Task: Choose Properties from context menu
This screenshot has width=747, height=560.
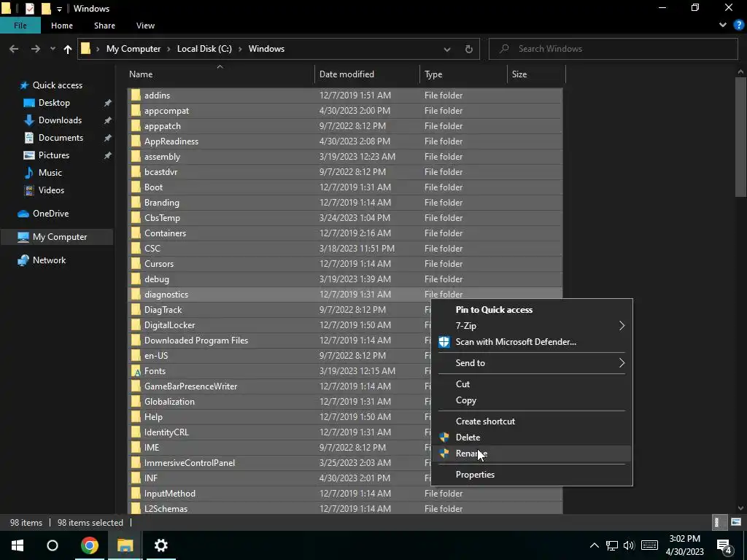Action: click(x=532, y=474)
